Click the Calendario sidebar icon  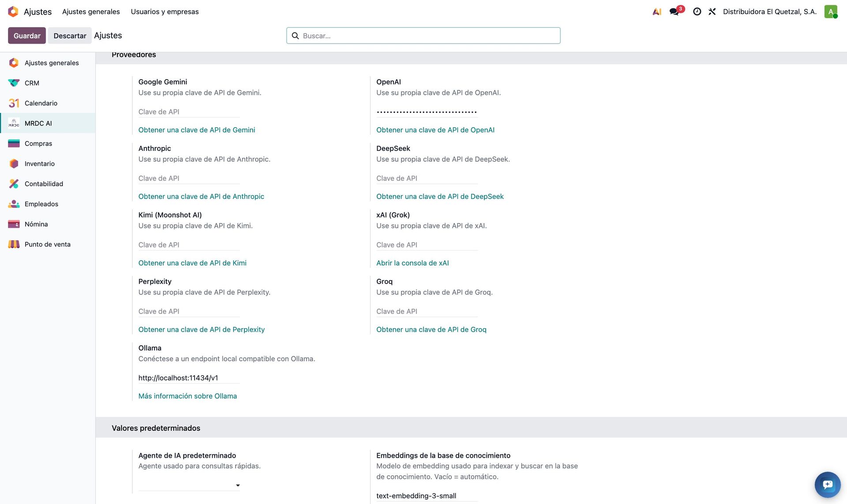click(14, 103)
